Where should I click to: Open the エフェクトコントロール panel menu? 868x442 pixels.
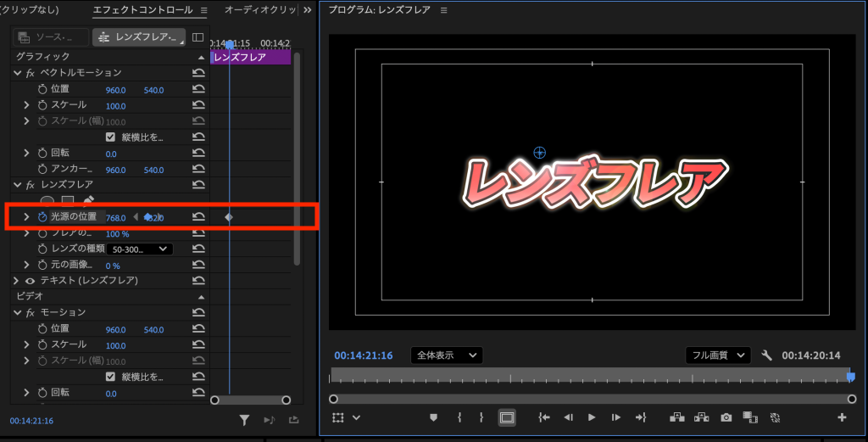[203, 10]
